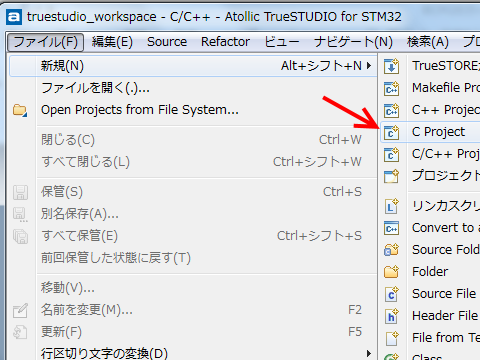Click the すべて閉じる(L) entry
This screenshot has height=360, width=480.
click(193, 162)
